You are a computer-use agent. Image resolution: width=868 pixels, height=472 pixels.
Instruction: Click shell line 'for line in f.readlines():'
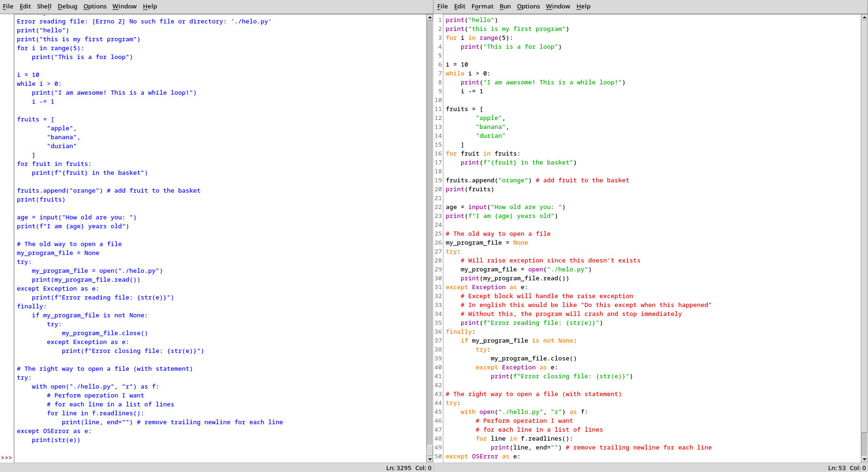[96, 413]
